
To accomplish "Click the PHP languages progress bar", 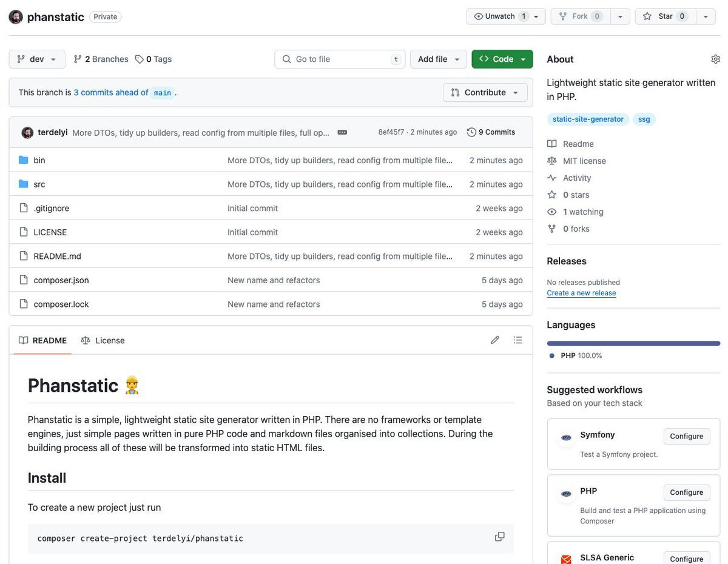I will [633, 343].
